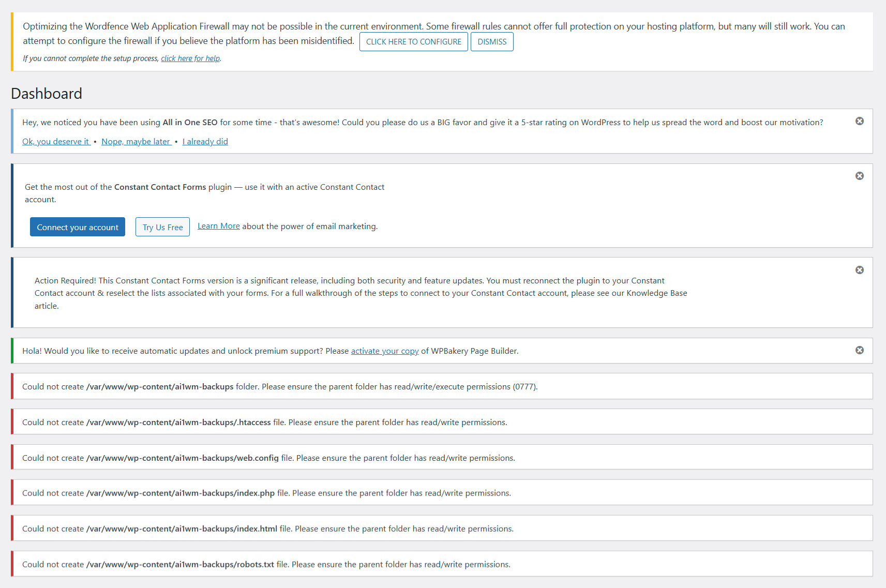Screen dimensions: 886x588
Task: Select the ai1wm-backups folder error message
Action: tap(280, 387)
